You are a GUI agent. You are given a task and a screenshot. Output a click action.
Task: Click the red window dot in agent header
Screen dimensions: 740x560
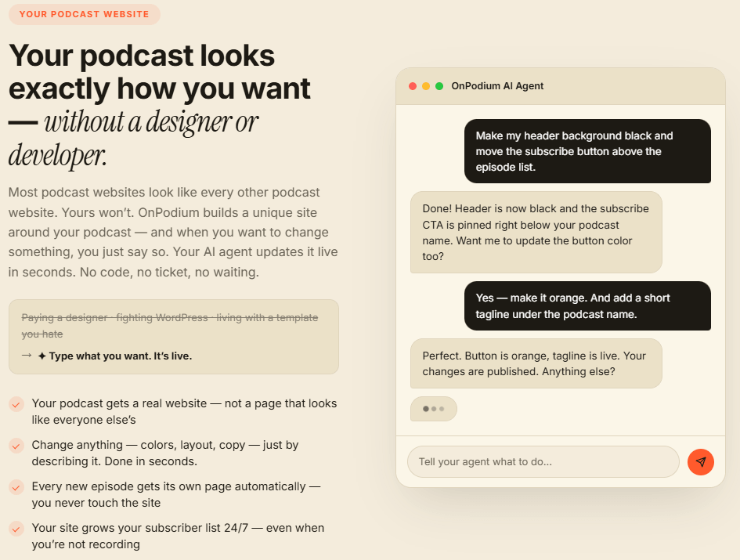[413, 86]
